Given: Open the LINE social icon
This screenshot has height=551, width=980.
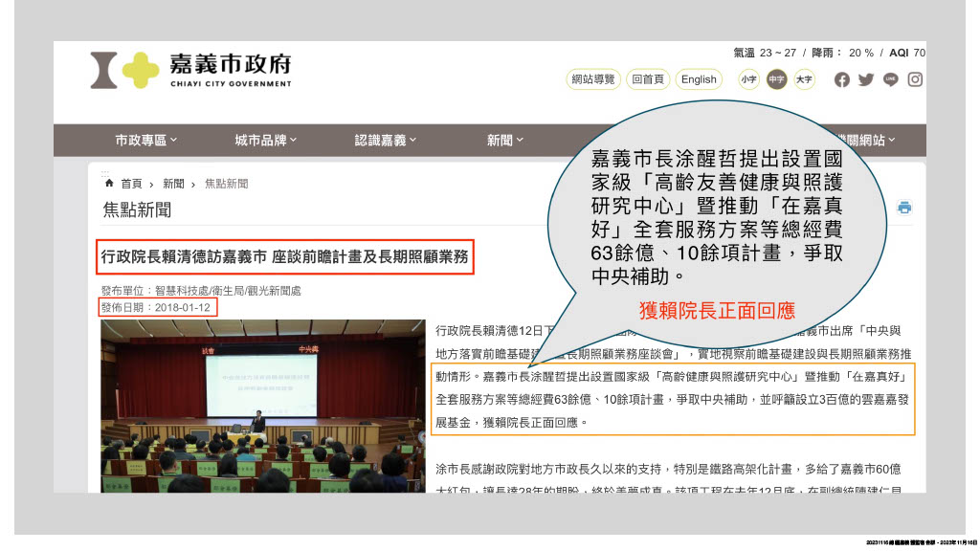Looking at the screenshot, I should coord(891,79).
